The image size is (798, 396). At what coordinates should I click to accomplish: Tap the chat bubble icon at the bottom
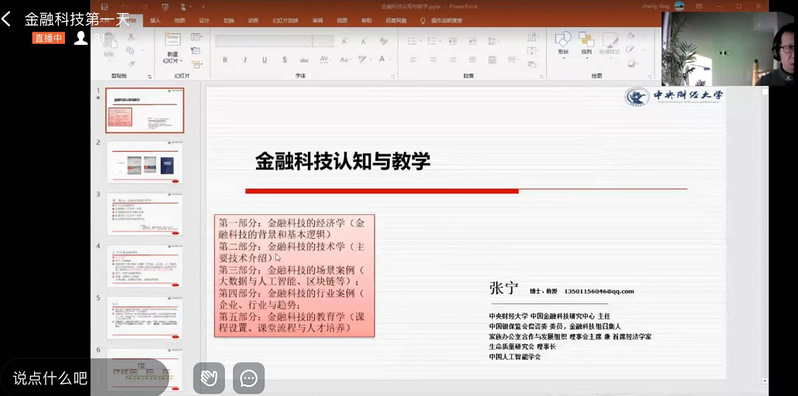click(248, 378)
